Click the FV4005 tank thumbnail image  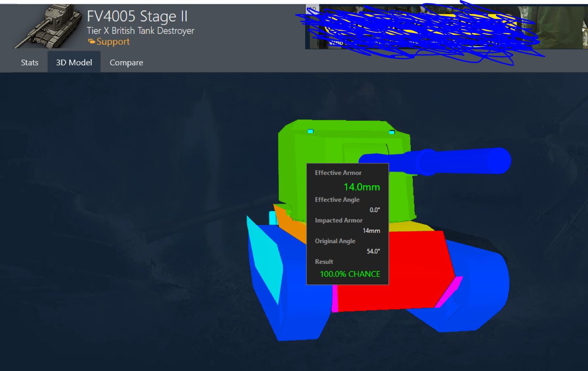pos(48,26)
